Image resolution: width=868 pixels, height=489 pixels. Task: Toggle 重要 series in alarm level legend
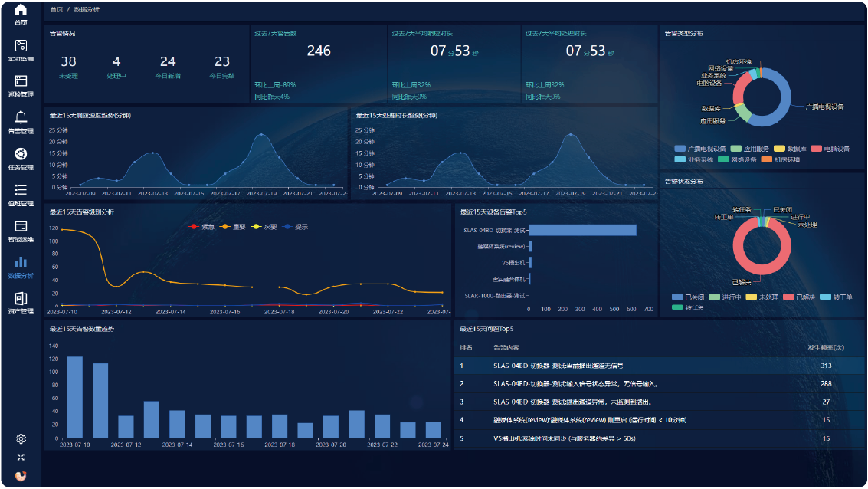tap(232, 227)
